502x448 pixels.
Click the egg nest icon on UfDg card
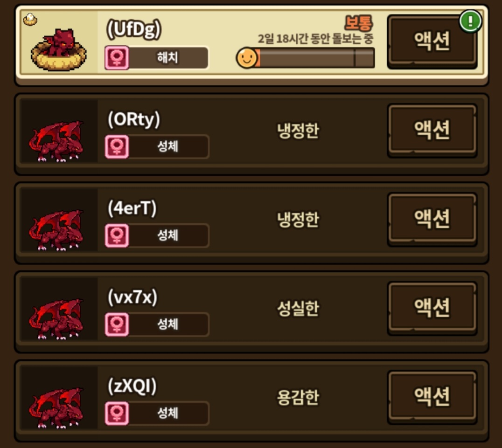30,20
